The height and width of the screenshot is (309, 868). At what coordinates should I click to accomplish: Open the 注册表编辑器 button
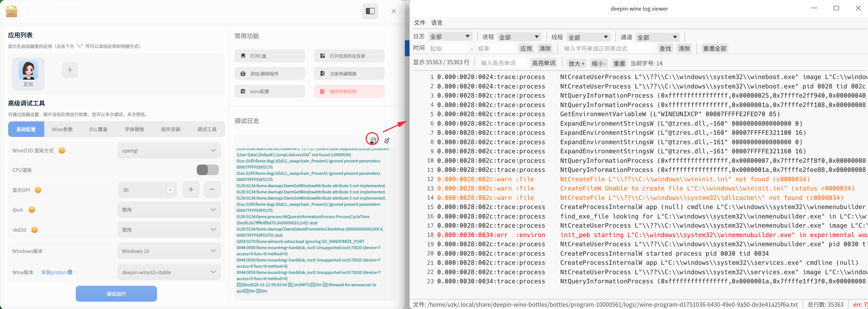click(x=349, y=74)
